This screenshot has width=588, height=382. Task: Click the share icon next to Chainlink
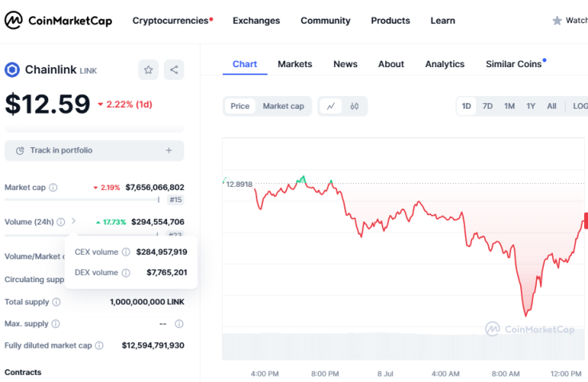pos(174,70)
